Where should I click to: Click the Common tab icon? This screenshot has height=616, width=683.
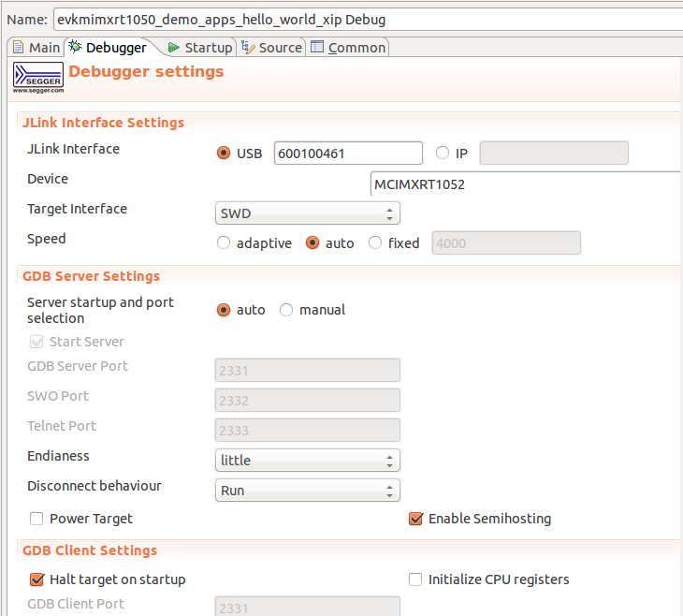(x=317, y=47)
